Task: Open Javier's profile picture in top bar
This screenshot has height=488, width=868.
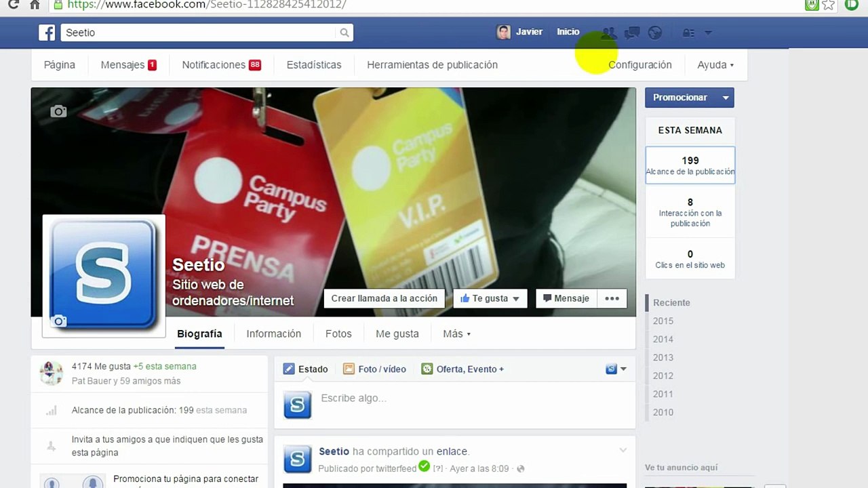Action: pos(503,32)
